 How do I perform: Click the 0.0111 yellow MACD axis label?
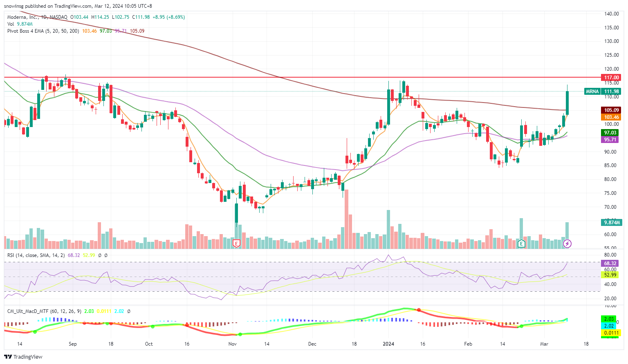[611, 333]
